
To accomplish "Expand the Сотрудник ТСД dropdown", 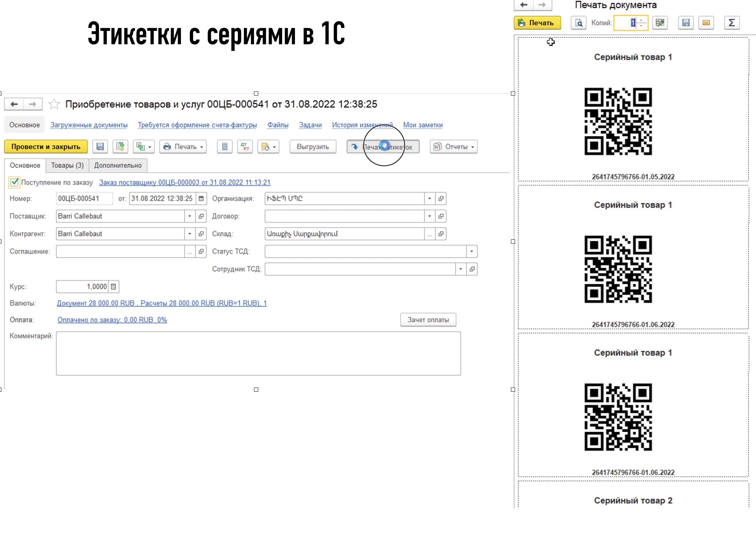I will point(461,269).
